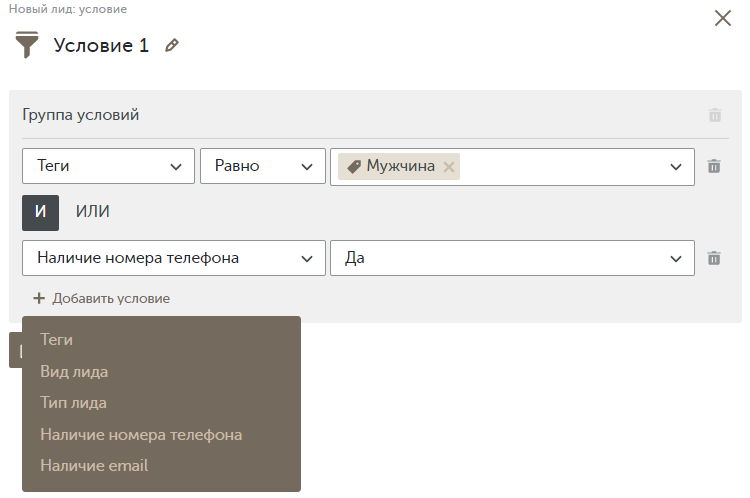Switch logic operator to И
Viewport: 750px width, 498px height.
pyautogui.click(x=41, y=212)
